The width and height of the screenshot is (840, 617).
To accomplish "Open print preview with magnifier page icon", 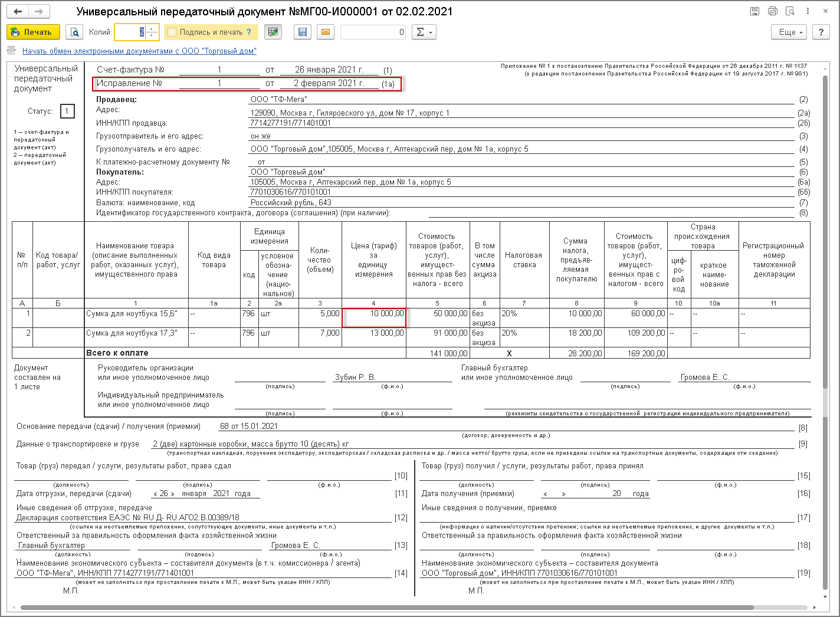I will coord(74,32).
